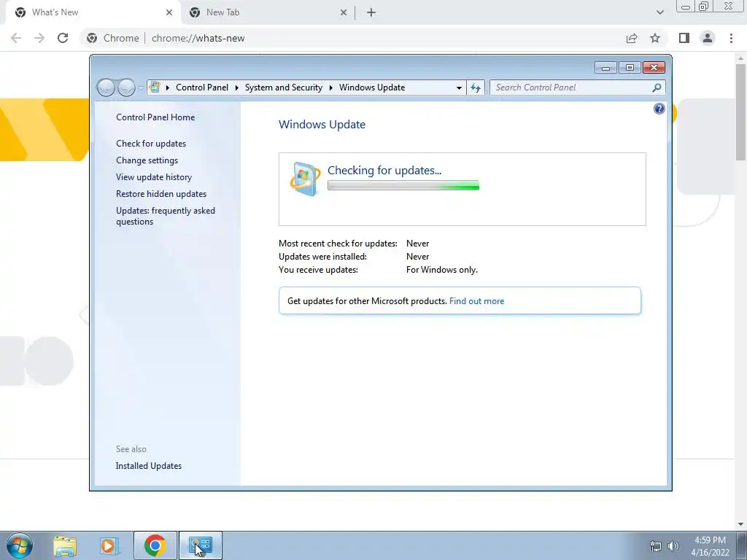Click the Control Panel back arrow button

106,87
